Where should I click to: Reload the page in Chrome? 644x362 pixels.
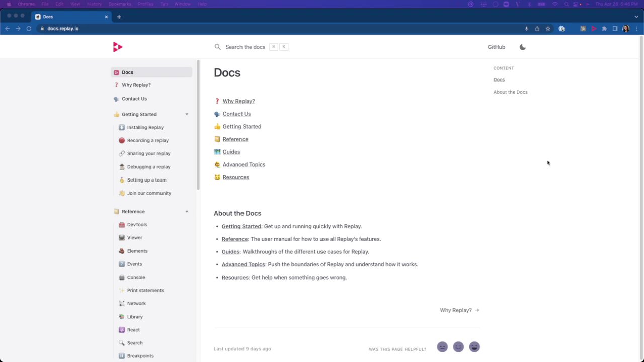tap(29, 29)
